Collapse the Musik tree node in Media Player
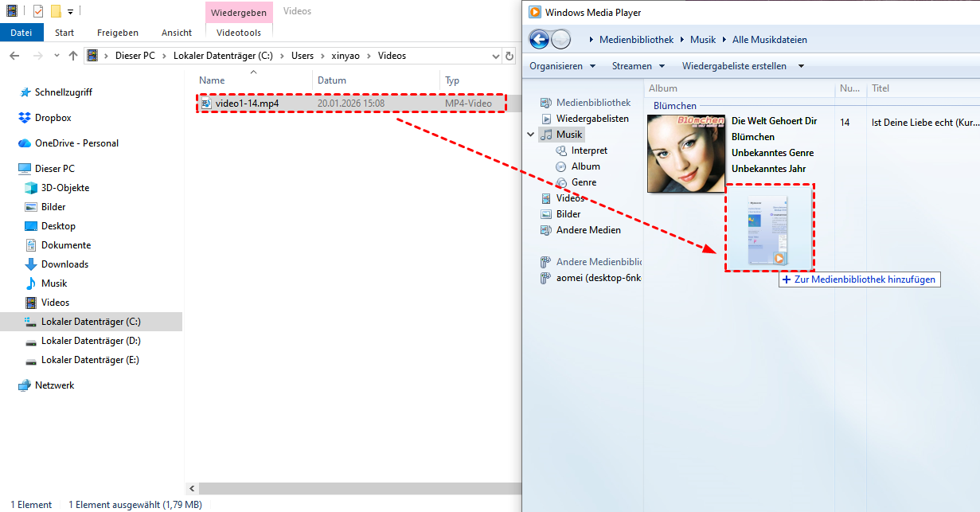The height and width of the screenshot is (512, 980). point(531,135)
